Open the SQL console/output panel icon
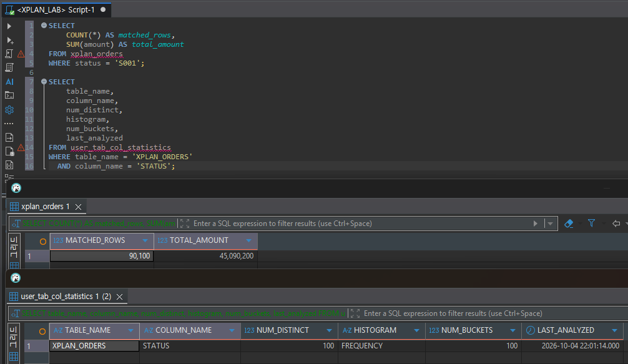Viewport: 628px width, 364px height. [x=9, y=96]
